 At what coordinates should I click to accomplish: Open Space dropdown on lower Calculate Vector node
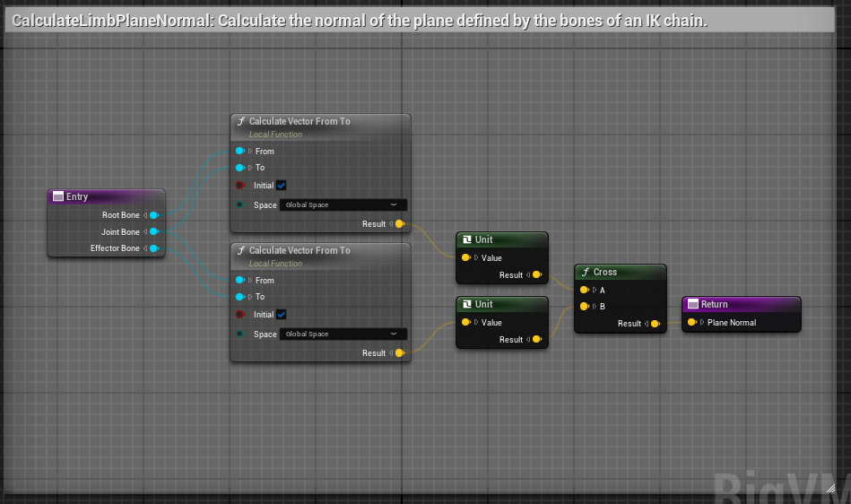(343, 334)
